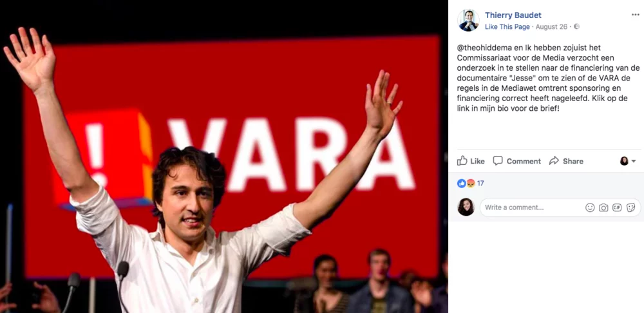Insert a GIF using the GIF icon
Viewport: 644px width, 313px height.
pyautogui.click(x=617, y=207)
